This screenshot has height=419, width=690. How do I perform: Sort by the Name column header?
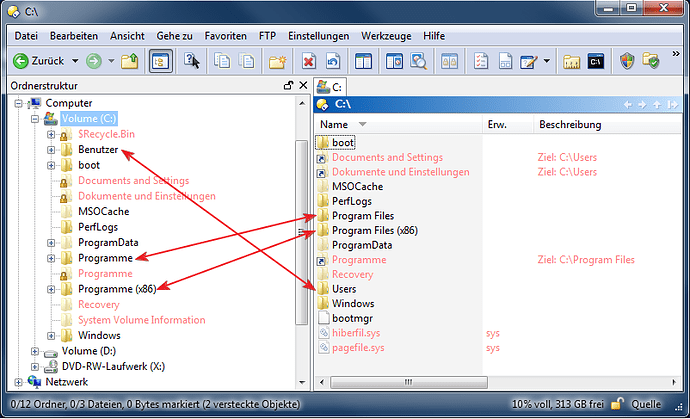tap(334, 124)
